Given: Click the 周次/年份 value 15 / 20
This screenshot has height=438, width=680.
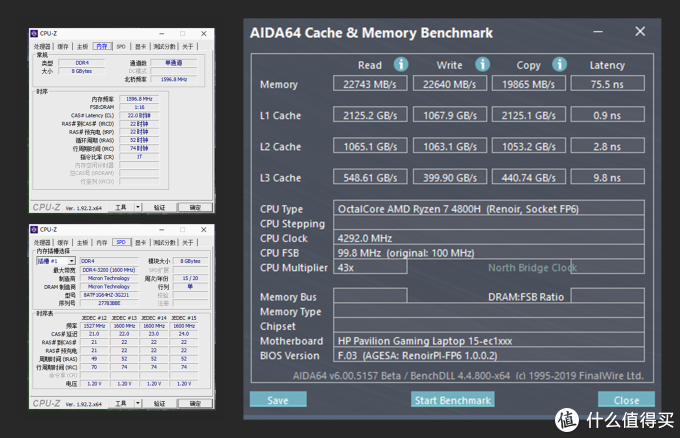Looking at the screenshot, I should pyautogui.click(x=190, y=278).
